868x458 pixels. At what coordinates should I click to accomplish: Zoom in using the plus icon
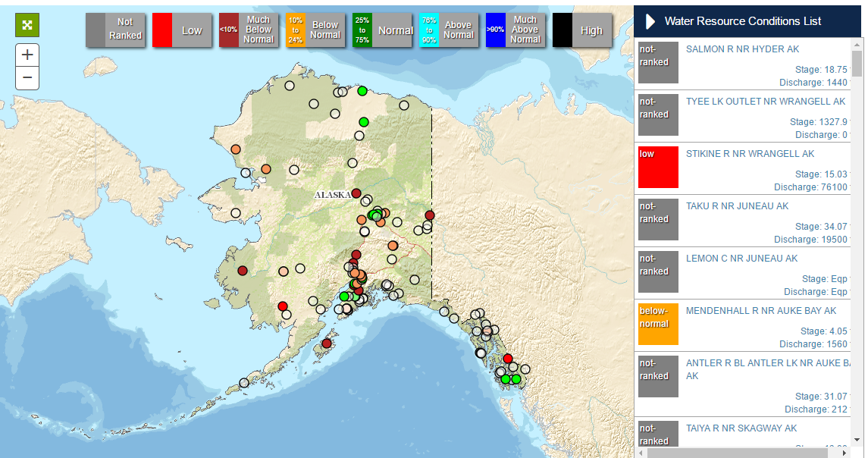27,54
